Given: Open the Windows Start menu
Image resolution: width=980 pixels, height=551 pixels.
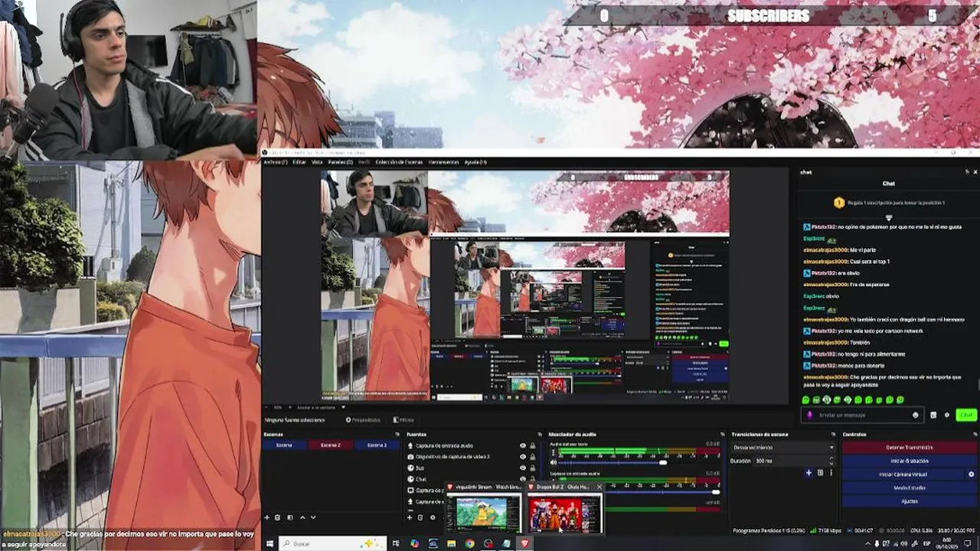Looking at the screenshot, I should [x=269, y=543].
